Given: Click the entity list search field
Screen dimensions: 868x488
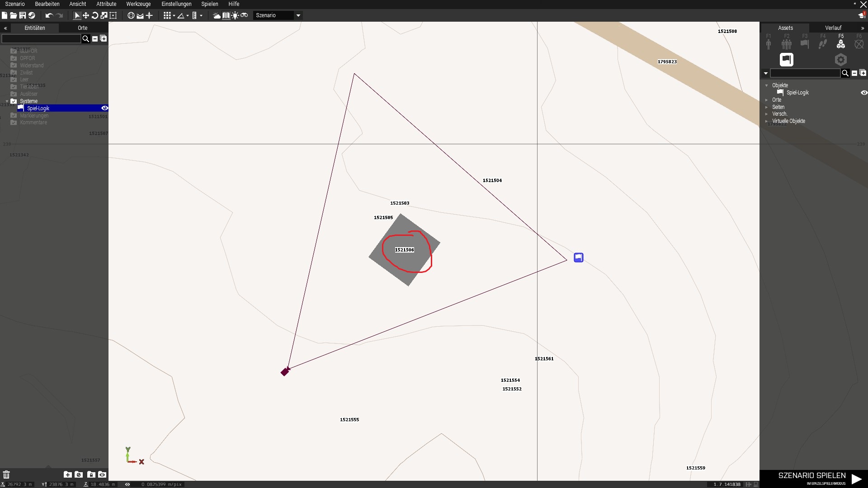Looking at the screenshot, I should click(41, 39).
